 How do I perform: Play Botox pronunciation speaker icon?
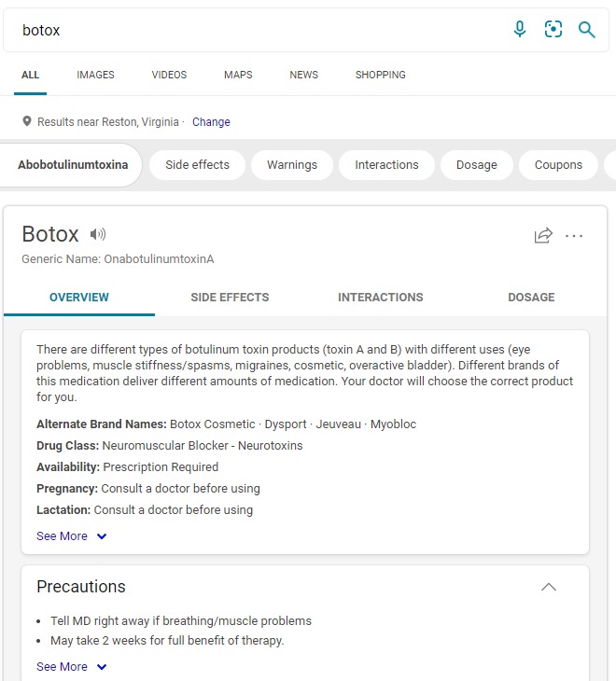(98, 234)
